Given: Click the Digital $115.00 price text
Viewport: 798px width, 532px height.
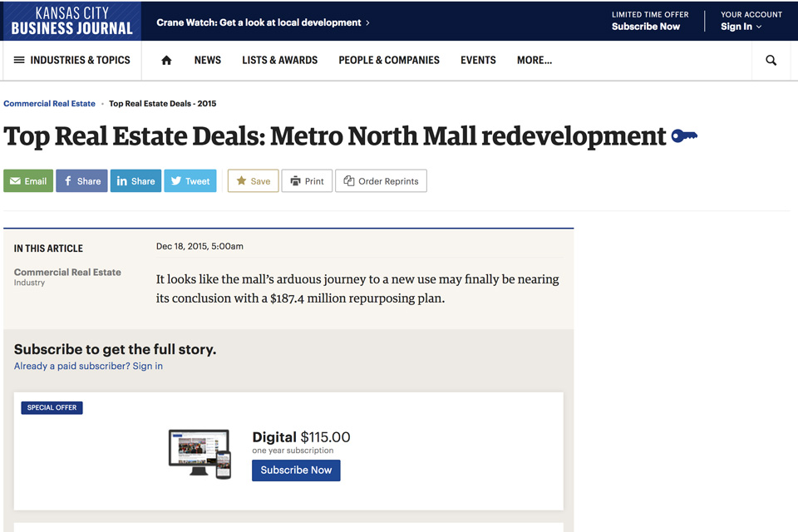Looking at the screenshot, I should [x=301, y=437].
